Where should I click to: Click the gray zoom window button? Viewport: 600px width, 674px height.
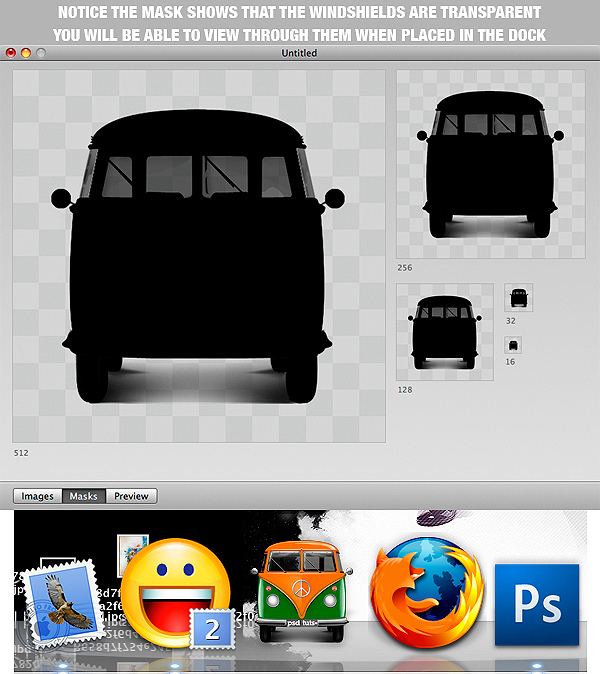tap(41, 53)
